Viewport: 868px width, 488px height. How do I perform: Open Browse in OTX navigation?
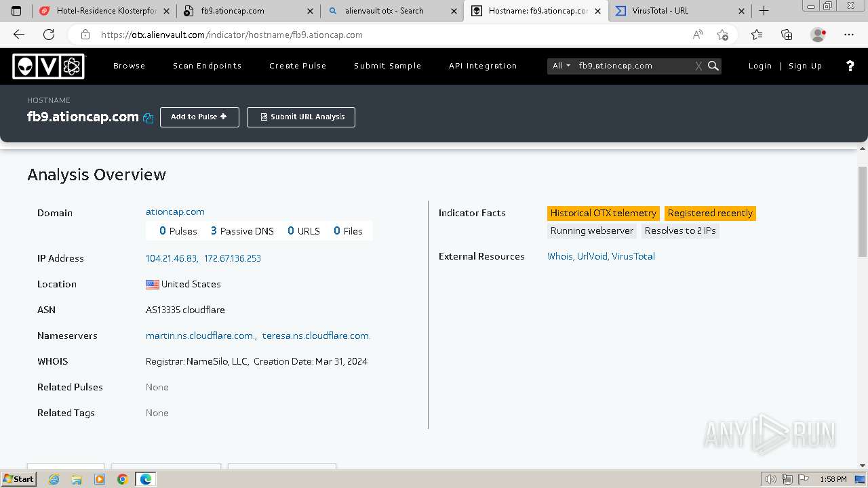coord(129,66)
